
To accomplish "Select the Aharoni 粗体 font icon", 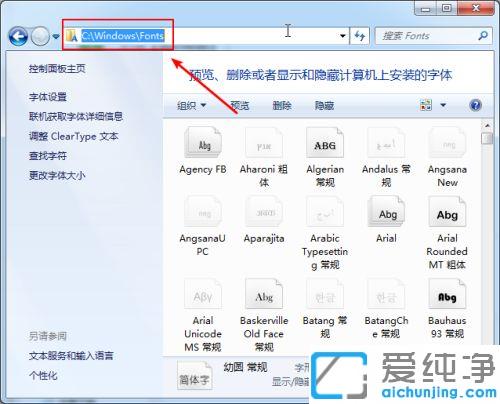I will click(x=264, y=143).
